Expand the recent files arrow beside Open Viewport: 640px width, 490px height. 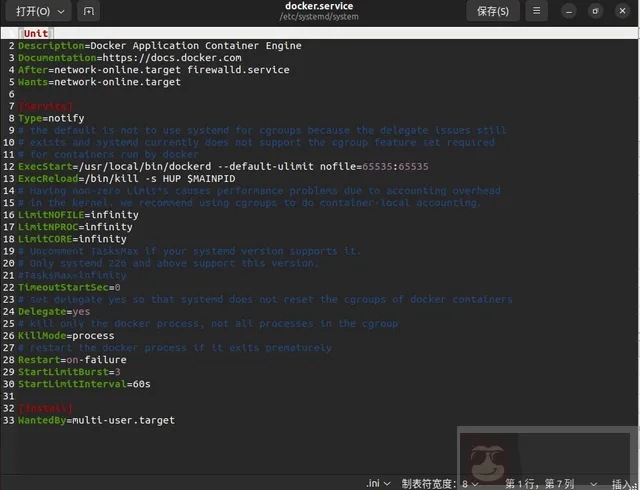click(61, 12)
